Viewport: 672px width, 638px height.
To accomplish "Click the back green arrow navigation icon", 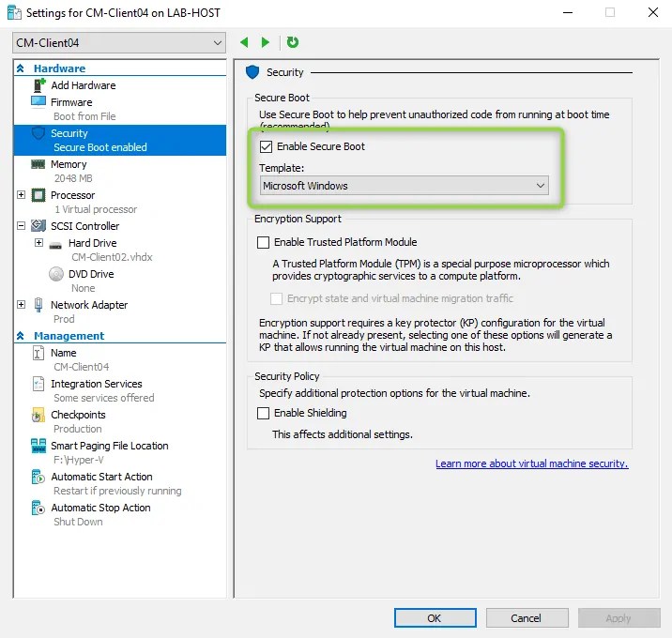I will [x=244, y=42].
